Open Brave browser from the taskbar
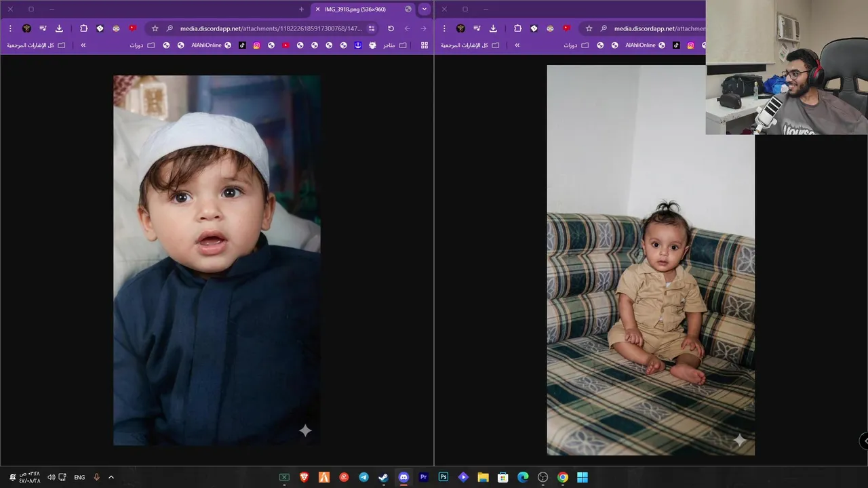Viewport: 868px width, 488px height. [x=304, y=477]
